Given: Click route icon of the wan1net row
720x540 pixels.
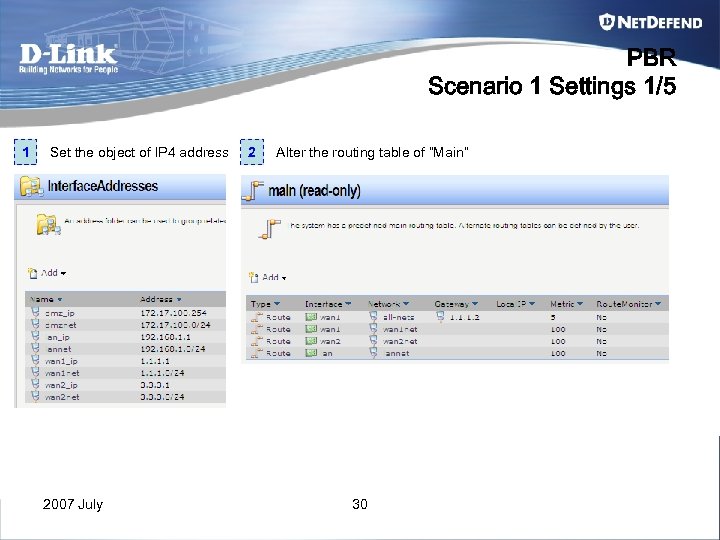Looking at the screenshot, I should (257, 329).
